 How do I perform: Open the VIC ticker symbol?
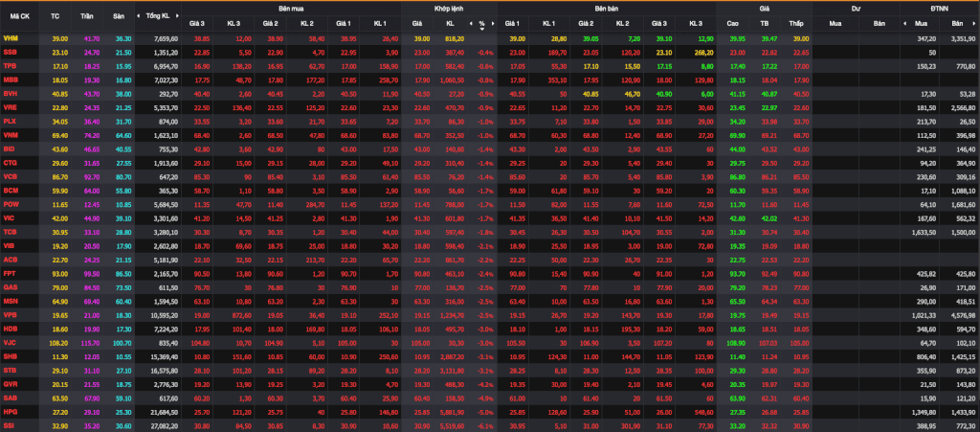tap(9, 217)
